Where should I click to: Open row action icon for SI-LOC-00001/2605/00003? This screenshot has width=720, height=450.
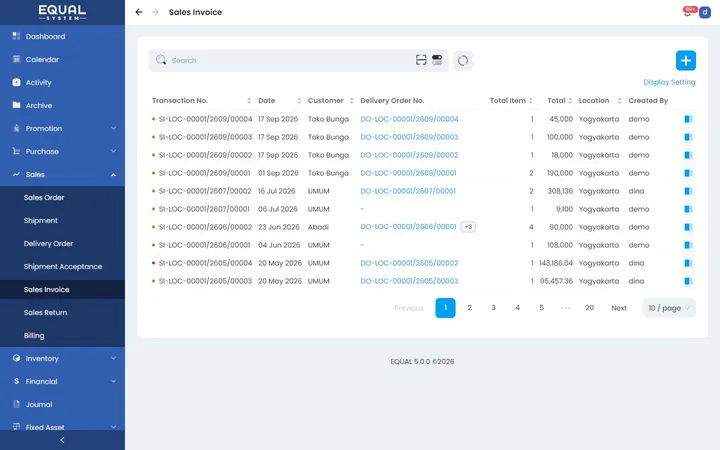(x=688, y=281)
